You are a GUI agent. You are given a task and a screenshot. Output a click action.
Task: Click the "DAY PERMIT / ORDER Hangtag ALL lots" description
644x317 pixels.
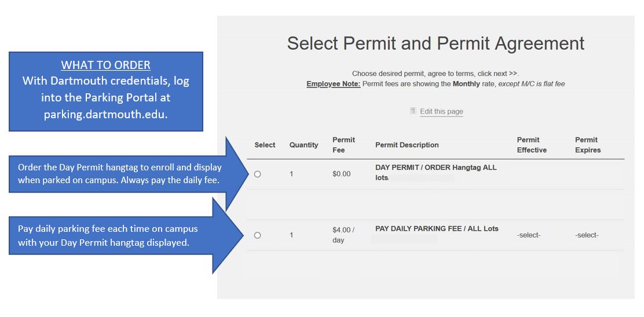tap(436, 172)
